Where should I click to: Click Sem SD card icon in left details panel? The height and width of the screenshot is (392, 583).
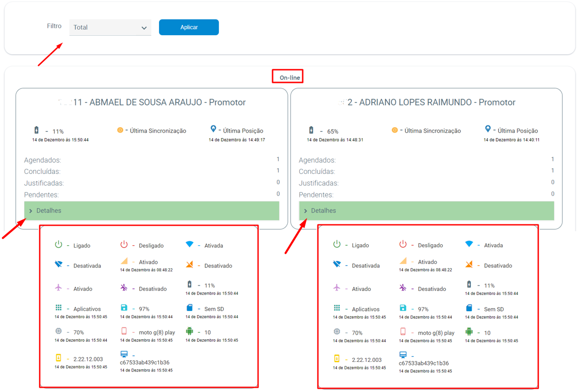[x=190, y=308]
